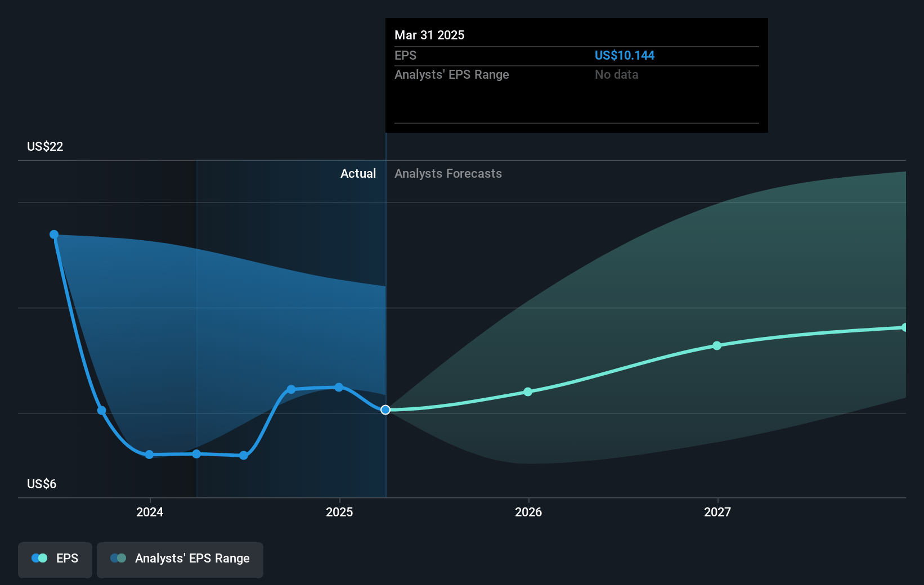The width and height of the screenshot is (924, 585).
Task: Click the 2025 x-axis label
Action: 339,512
